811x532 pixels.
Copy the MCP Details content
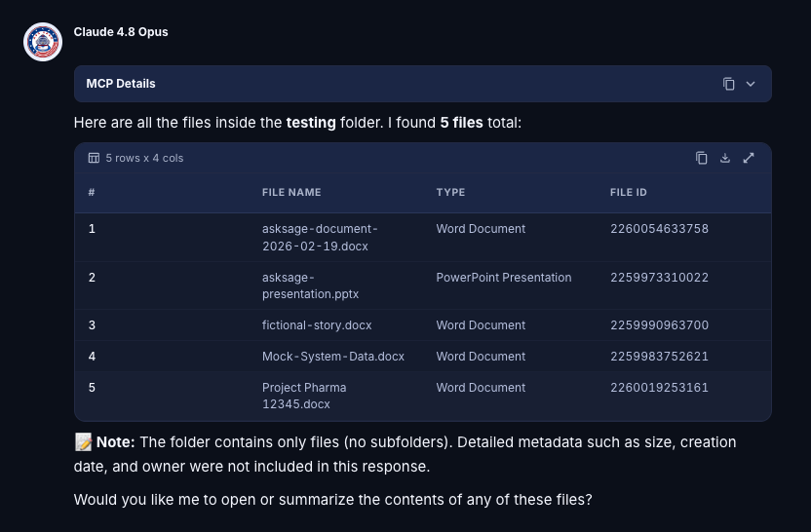(729, 84)
